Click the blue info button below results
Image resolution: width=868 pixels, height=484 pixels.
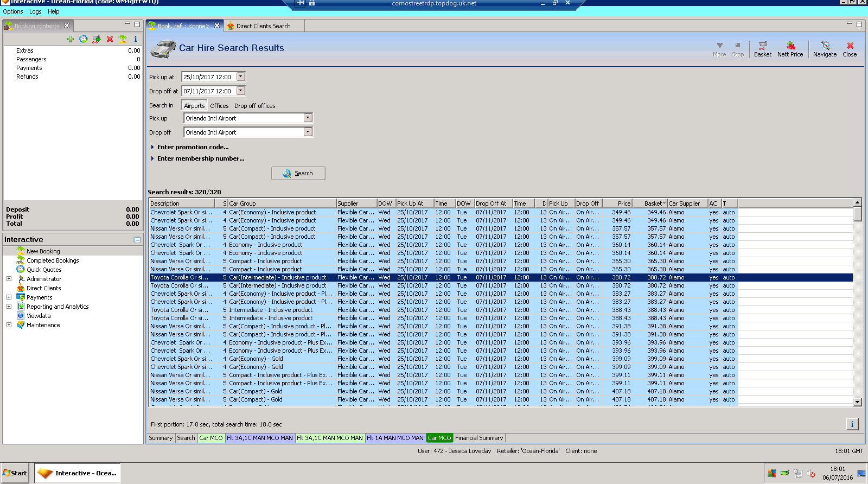[852, 424]
